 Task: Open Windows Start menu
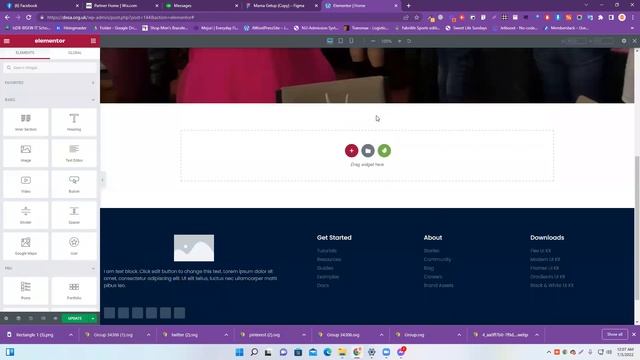pos(240,352)
